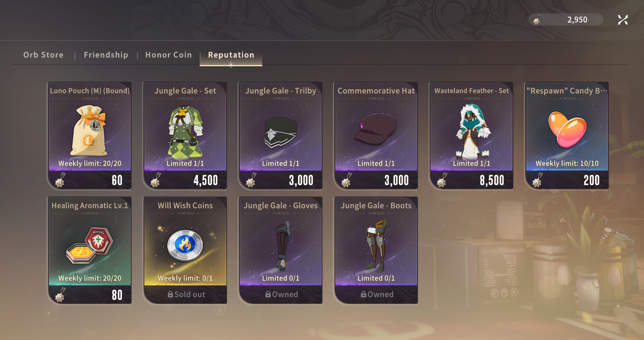Select the Will Wish Coins flame coin
This screenshot has height=340, width=644.
[x=185, y=245]
